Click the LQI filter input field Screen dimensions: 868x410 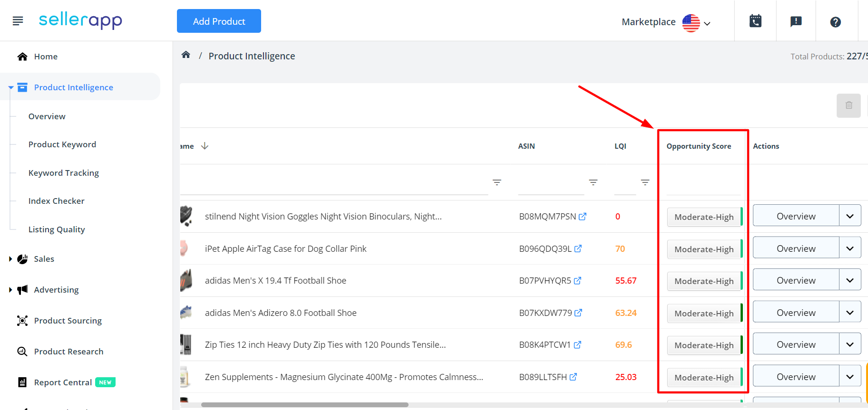pyautogui.click(x=625, y=182)
